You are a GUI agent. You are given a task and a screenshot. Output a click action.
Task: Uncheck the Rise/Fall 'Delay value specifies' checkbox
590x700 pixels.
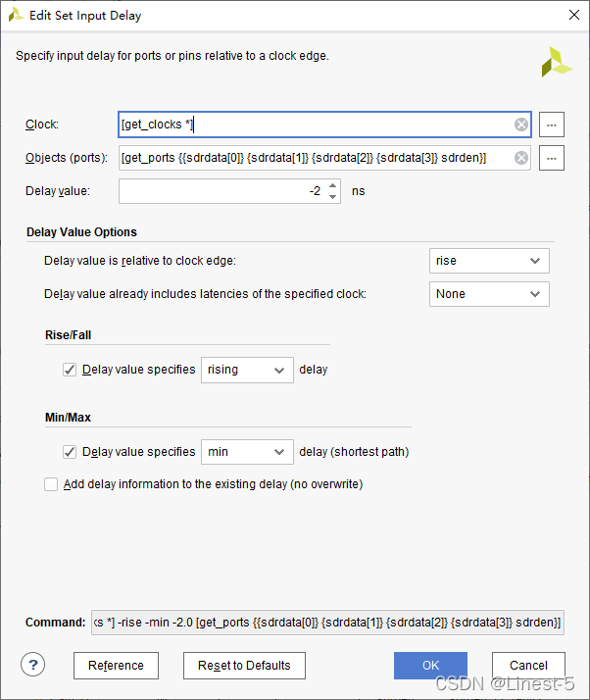tap(70, 370)
